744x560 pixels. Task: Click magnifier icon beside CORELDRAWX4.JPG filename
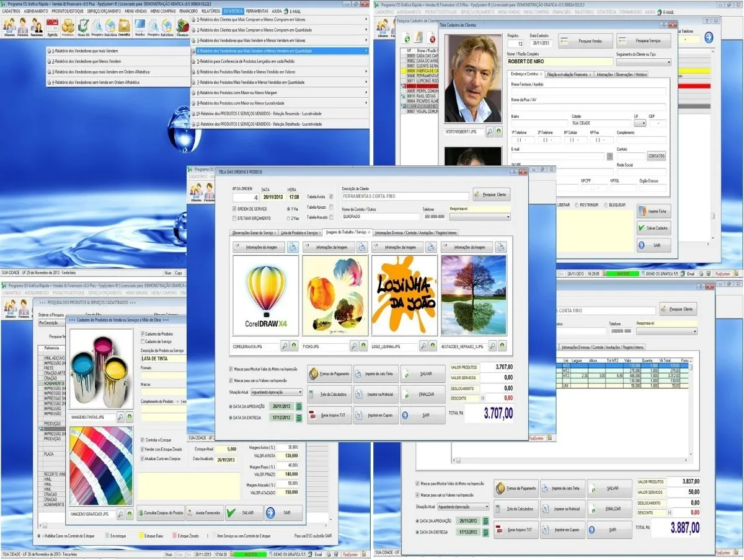[x=285, y=346]
